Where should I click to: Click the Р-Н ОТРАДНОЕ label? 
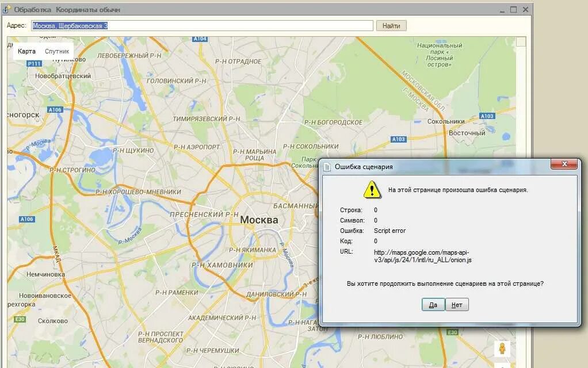238,62
